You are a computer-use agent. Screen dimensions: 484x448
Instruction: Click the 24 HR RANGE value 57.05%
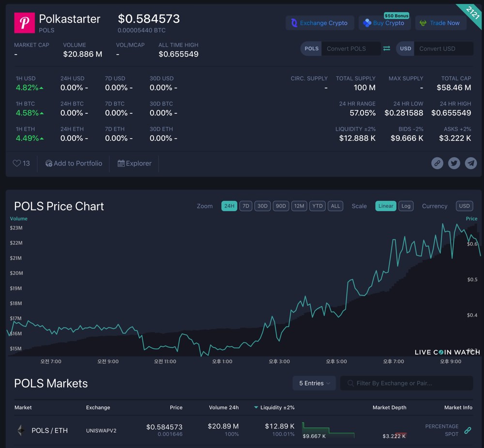[363, 113]
